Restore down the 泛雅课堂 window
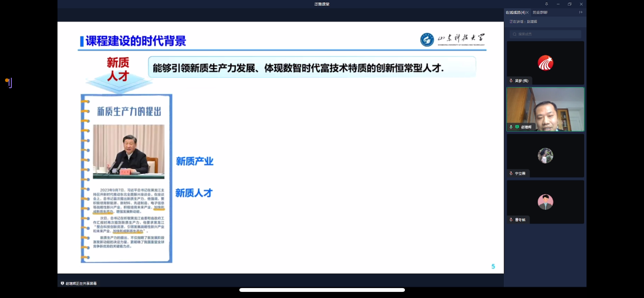644x298 pixels. tap(569, 4)
